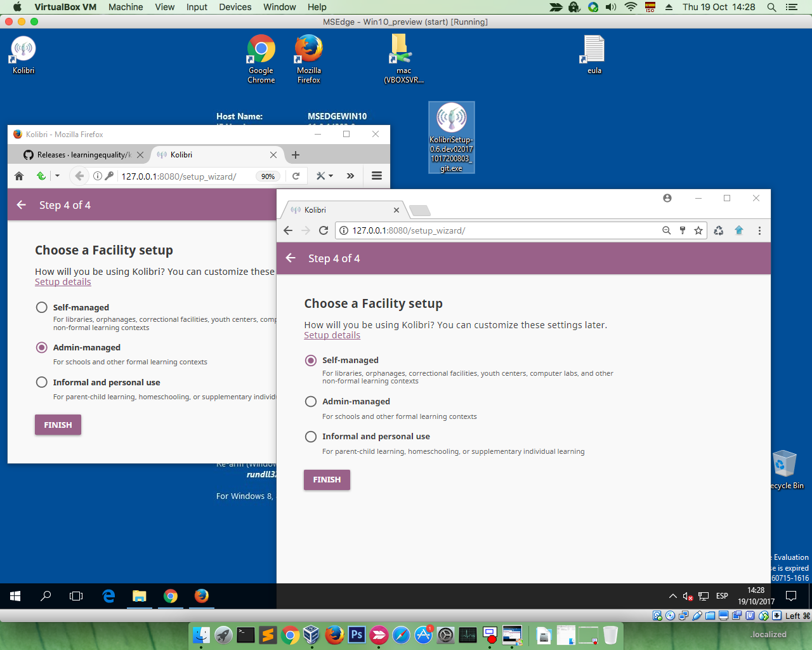Expand Firefox's overflow toolbar chevron
The height and width of the screenshot is (650, 812).
click(x=350, y=176)
